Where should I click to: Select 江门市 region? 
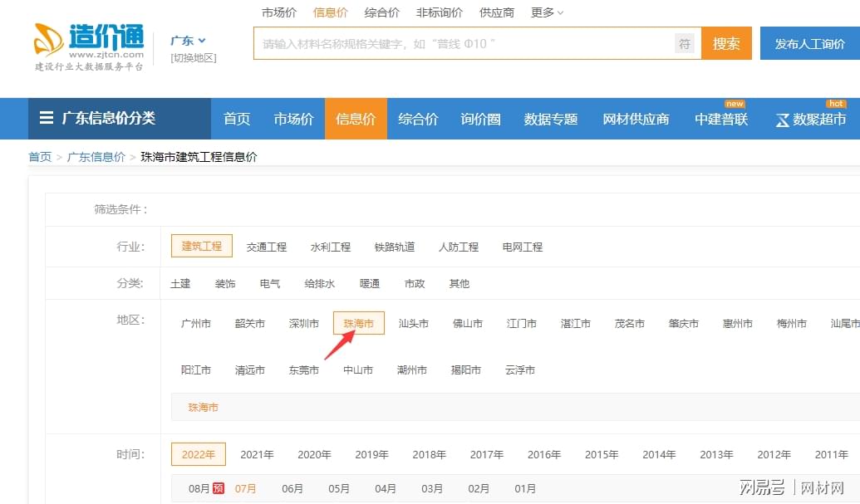point(521,324)
